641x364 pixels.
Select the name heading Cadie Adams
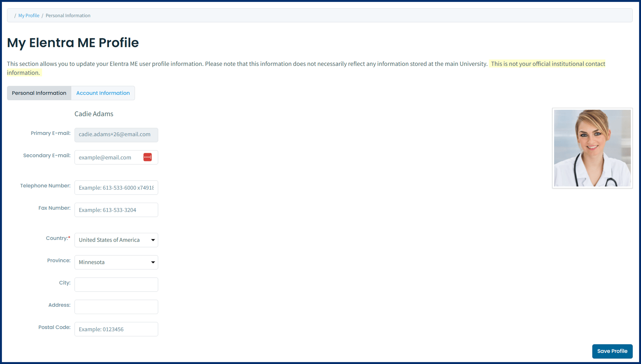pyautogui.click(x=94, y=114)
